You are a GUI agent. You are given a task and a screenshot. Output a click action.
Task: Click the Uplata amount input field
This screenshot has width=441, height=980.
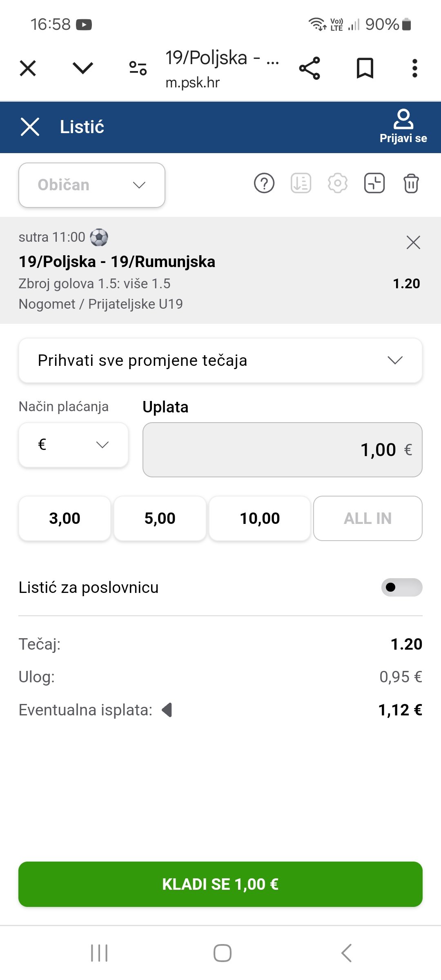coord(282,450)
